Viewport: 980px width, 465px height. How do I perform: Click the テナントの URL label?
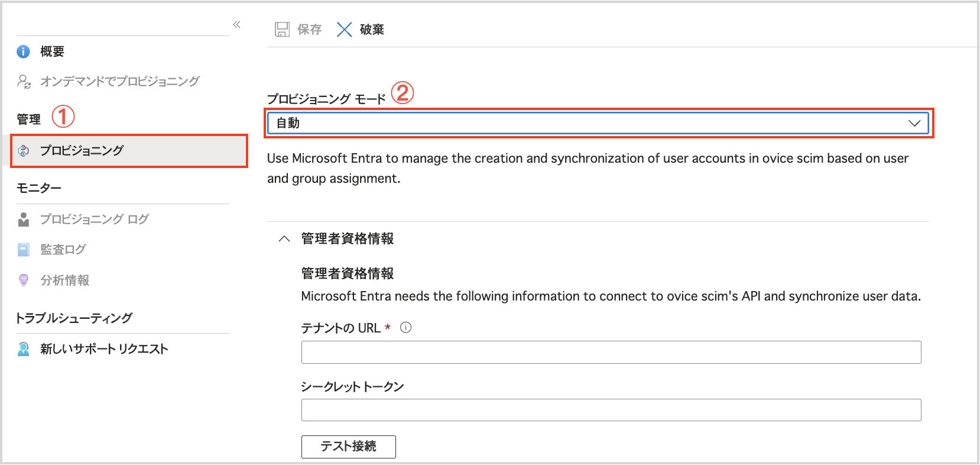341,328
